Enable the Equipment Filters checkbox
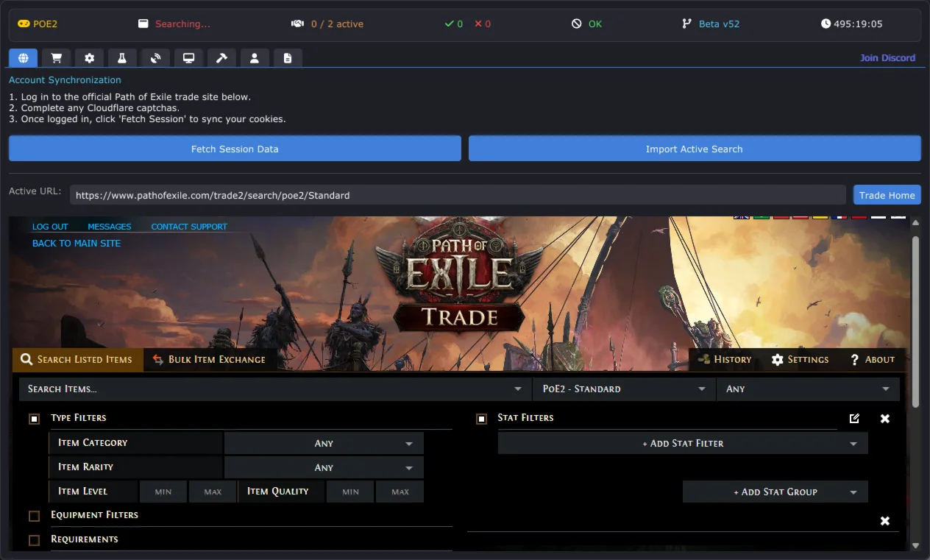The width and height of the screenshot is (930, 560). (x=34, y=516)
